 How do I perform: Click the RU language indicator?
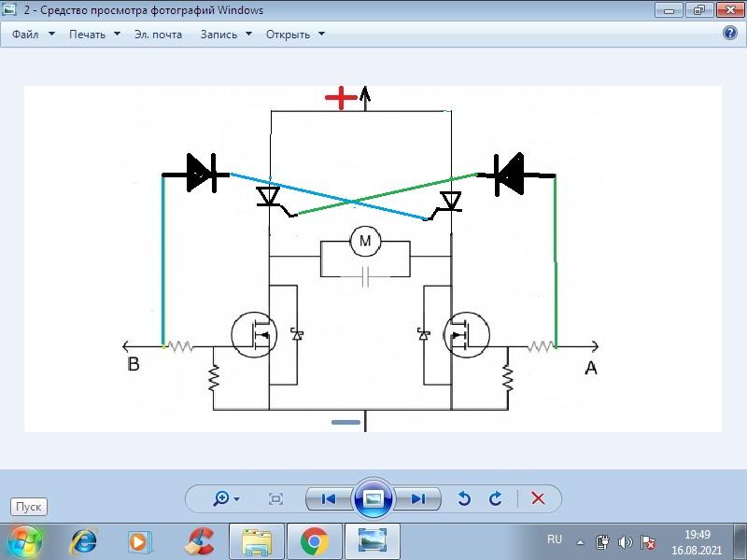[555, 539]
